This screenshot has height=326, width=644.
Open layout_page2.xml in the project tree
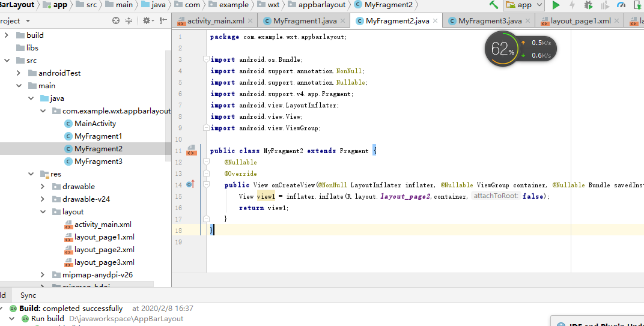pyautogui.click(x=99, y=250)
